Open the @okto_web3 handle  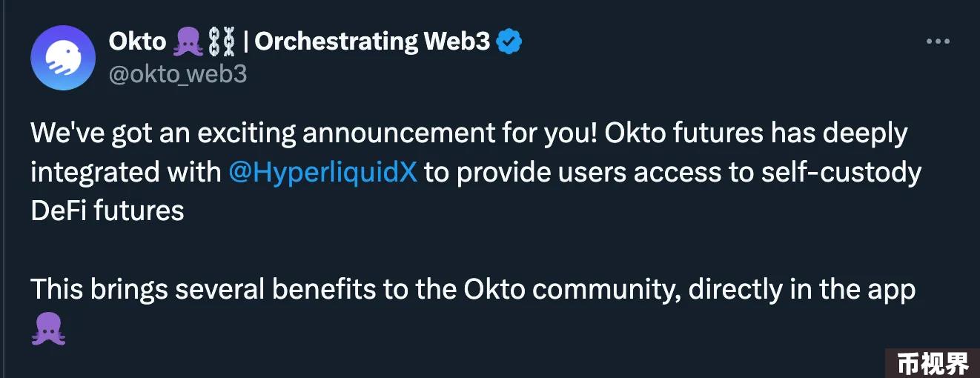pos(178,74)
